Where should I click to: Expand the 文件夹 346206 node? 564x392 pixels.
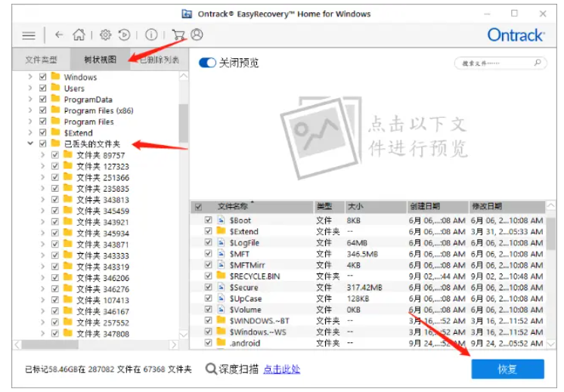coord(42,277)
